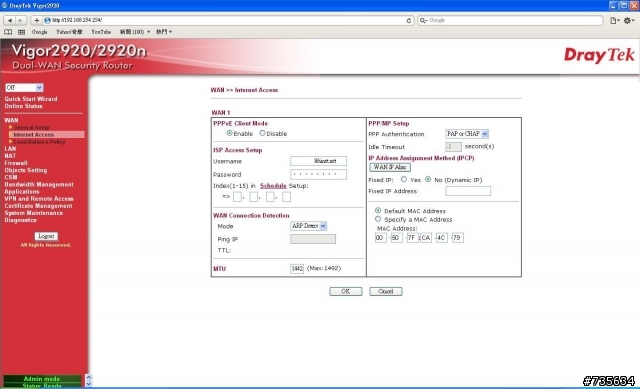Open the Top Sites grid icon
This screenshot has height=389, width=640.
[x=22, y=32]
